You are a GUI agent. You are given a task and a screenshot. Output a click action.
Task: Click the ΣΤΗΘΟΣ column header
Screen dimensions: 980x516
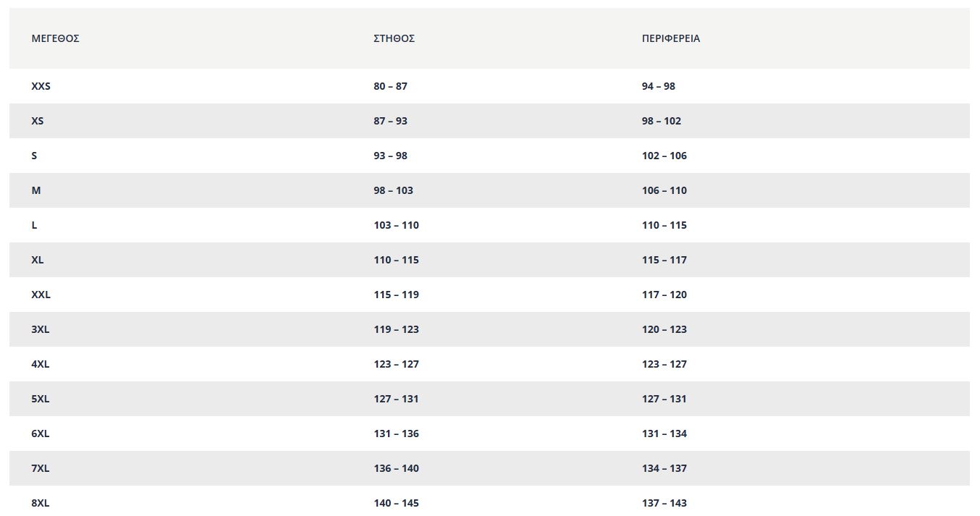pyautogui.click(x=394, y=38)
